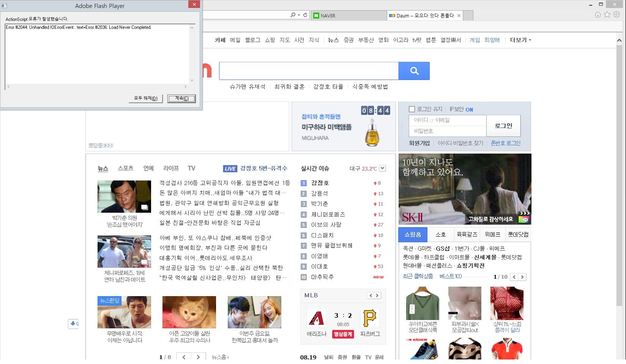This screenshot has height=364, width=626.
Task: Click the Flash error box scroll-down arrow
Action: pos(192,80)
